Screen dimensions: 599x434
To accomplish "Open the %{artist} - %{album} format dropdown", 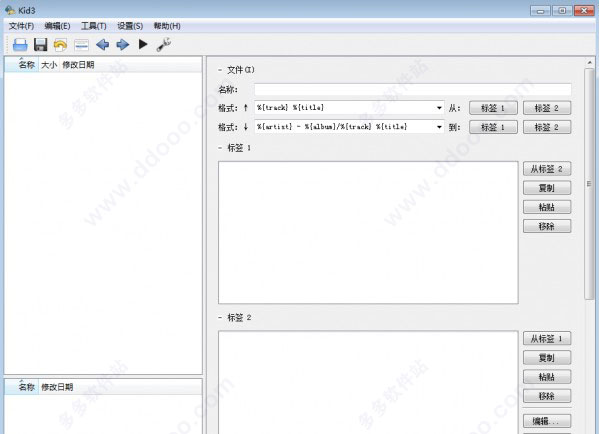I will (x=439, y=127).
